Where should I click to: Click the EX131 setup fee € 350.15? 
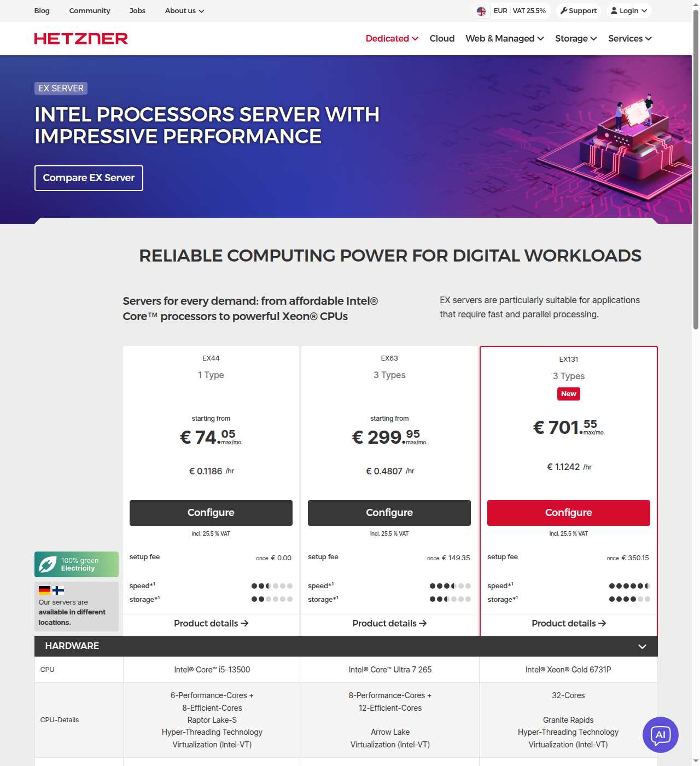coord(628,558)
